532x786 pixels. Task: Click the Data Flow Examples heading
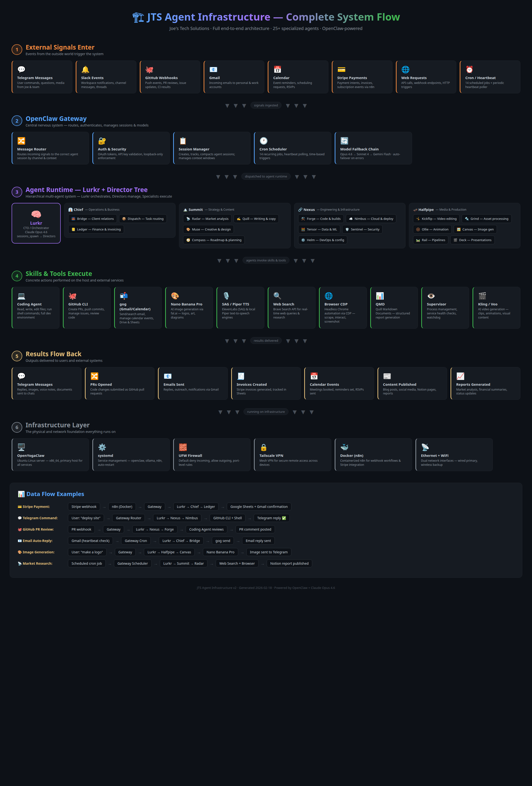point(55,494)
